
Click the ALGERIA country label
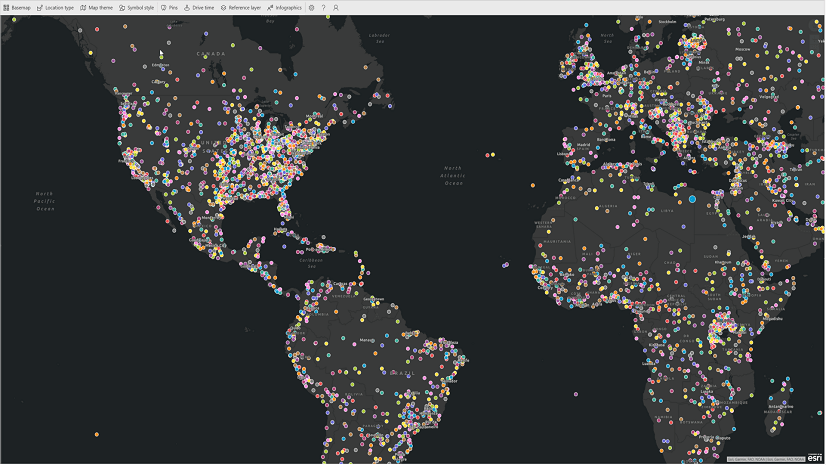click(609, 206)
